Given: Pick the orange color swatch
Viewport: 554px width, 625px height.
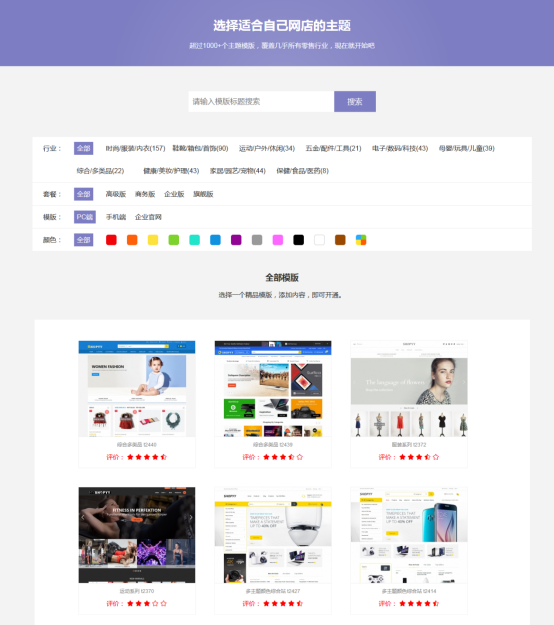Looking at the screenshot, I should pyautogui.click(x=132, y=240).
